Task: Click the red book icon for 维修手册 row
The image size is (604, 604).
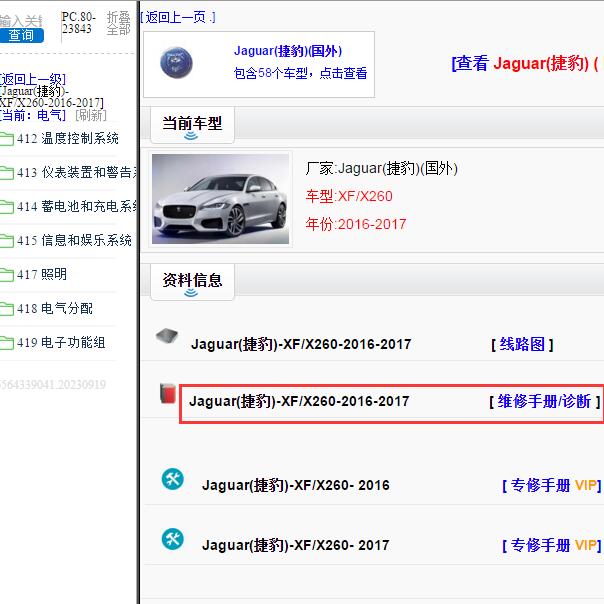Action: tap(168, 394)
